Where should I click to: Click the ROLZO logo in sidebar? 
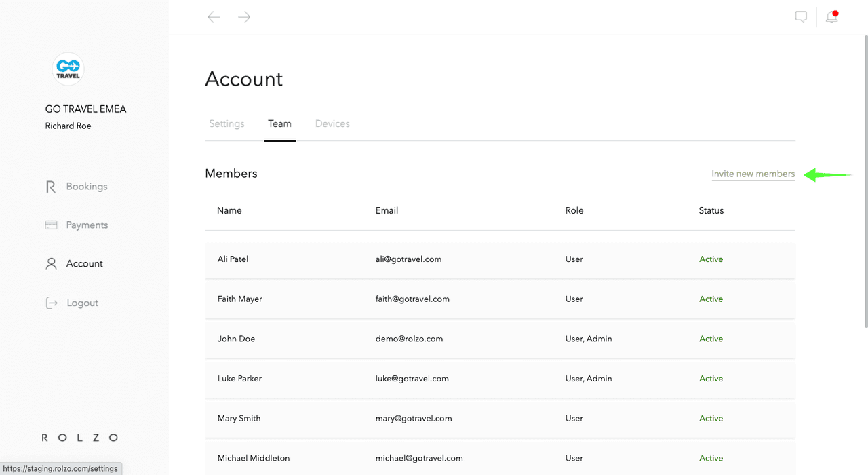click(80, 438)
